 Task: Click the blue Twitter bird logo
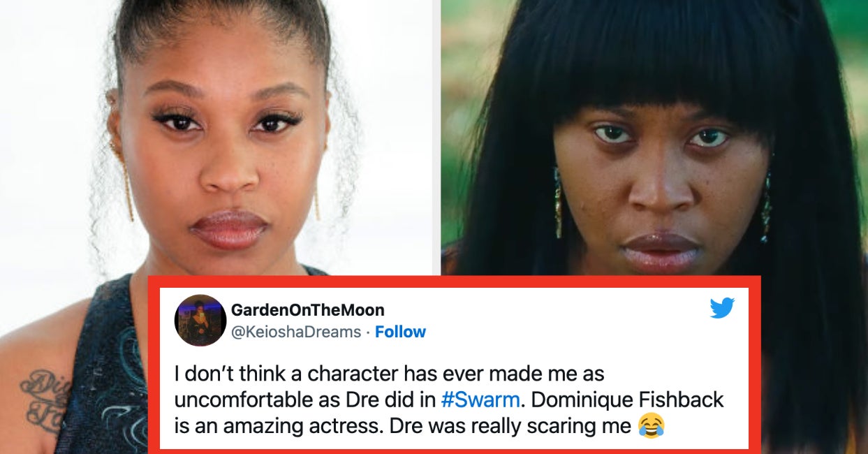(722, 307)
